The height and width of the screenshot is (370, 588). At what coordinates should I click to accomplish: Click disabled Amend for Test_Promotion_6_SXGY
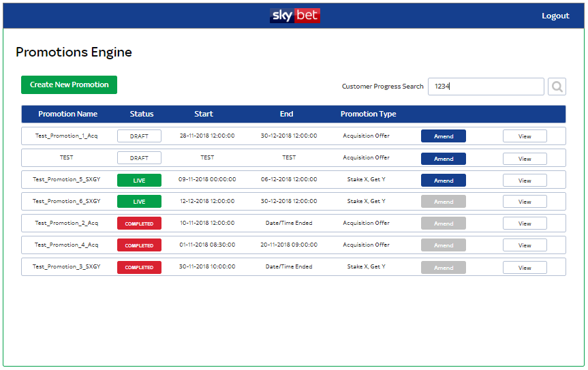coord(444,202)
